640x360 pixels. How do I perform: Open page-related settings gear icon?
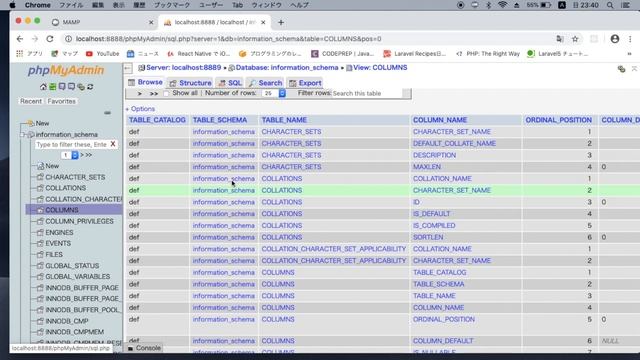(x=621, y=69)
